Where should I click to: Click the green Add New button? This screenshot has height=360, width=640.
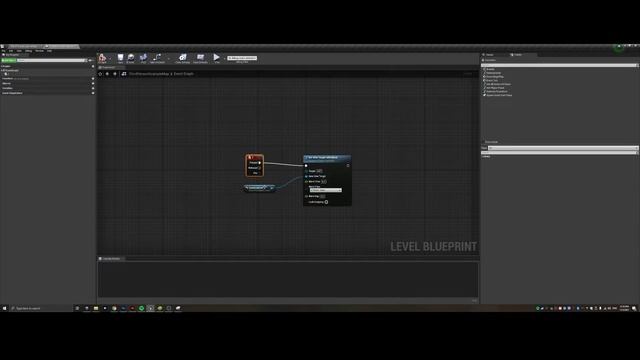coord(9,60)
